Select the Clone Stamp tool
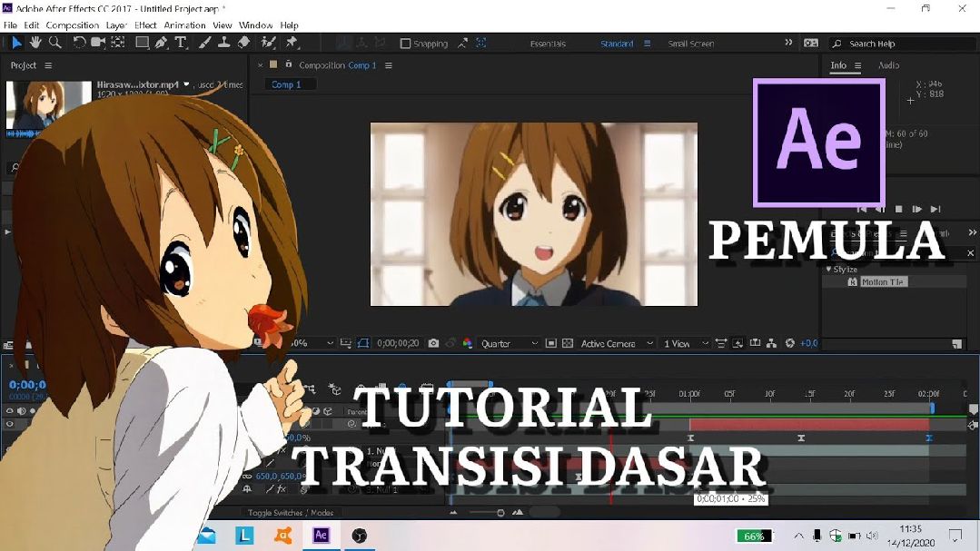Screen dimensions: 980x551 point(223,43)
